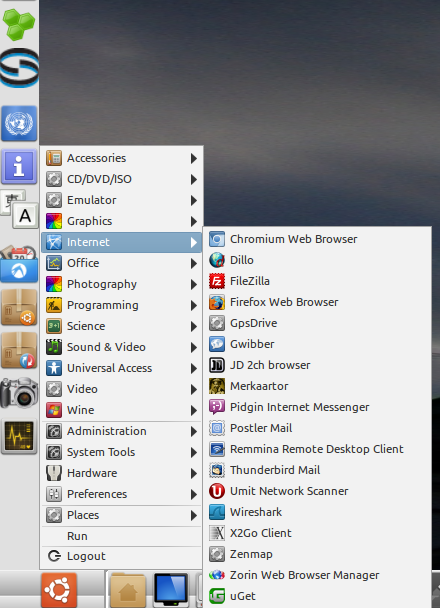Open Wireshark network analyzer
440x608 pixels.
[317, 512]
